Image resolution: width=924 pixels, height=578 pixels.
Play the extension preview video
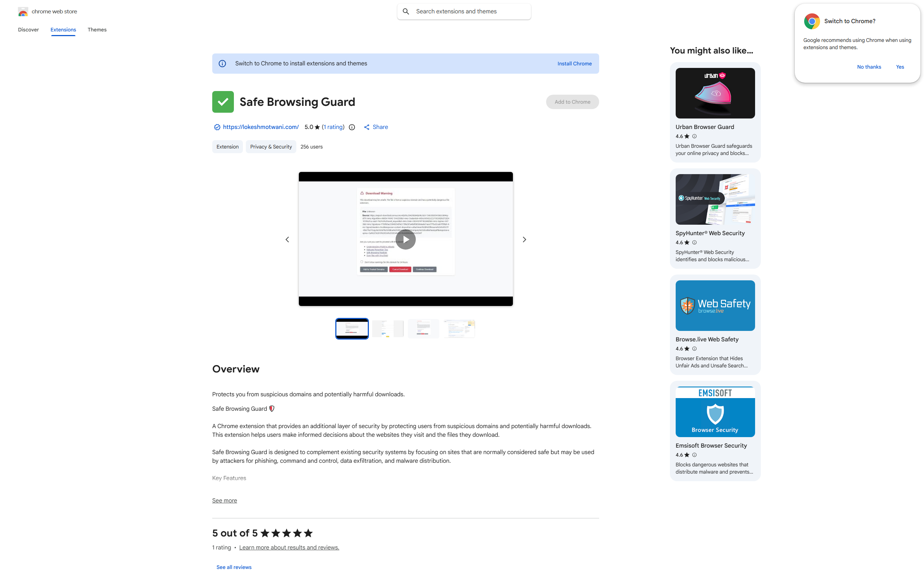405,239
